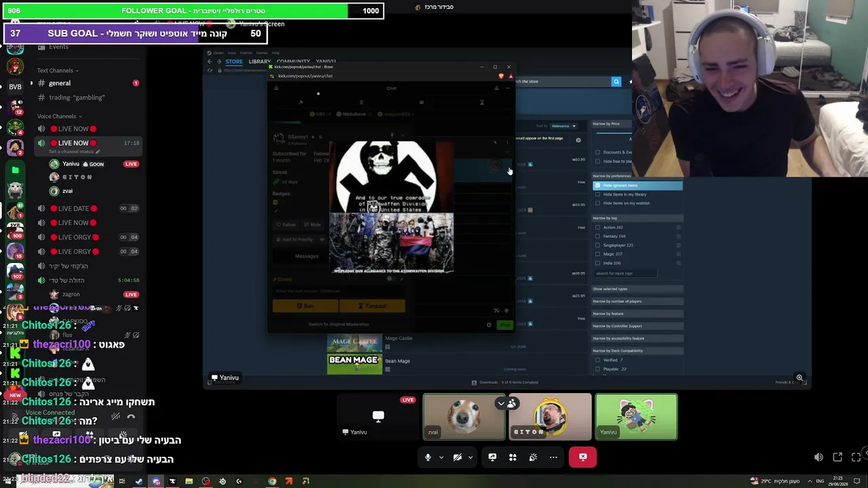Toggle the member list dropdown above call tiles

point(507,404)
